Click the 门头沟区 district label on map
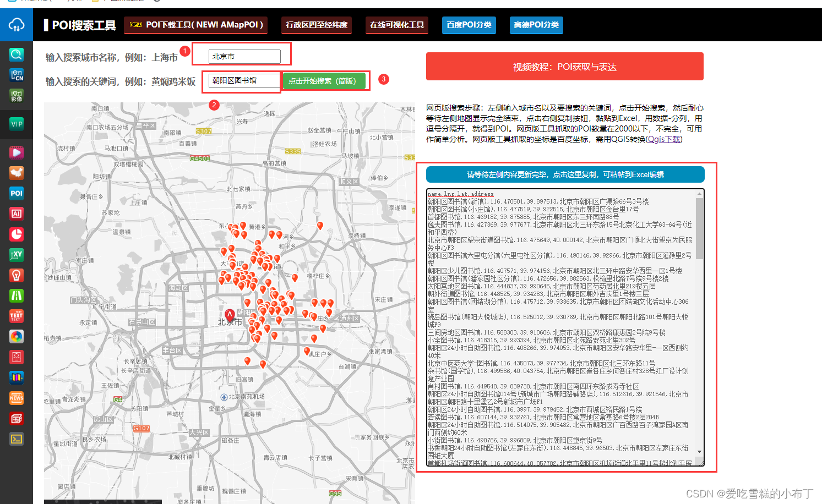Image resolution: width=822 pixels, height=504 pixels. (x=84, y=300)
